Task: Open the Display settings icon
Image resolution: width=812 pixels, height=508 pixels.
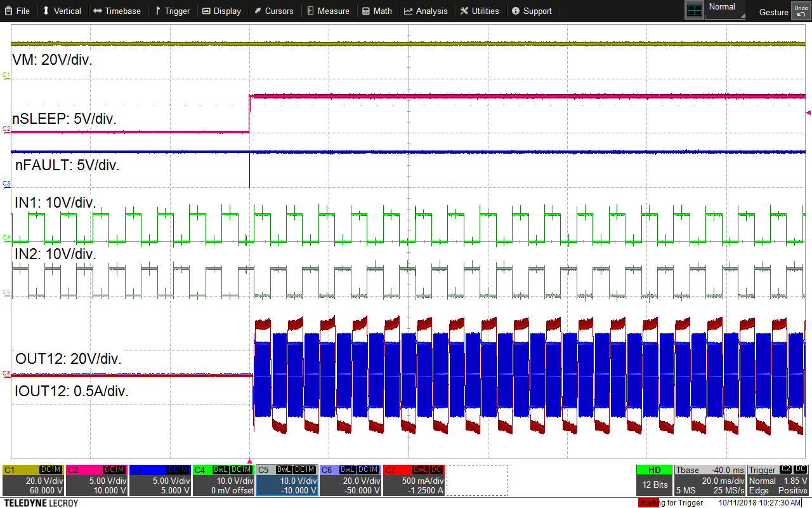Action: (206, 11)
